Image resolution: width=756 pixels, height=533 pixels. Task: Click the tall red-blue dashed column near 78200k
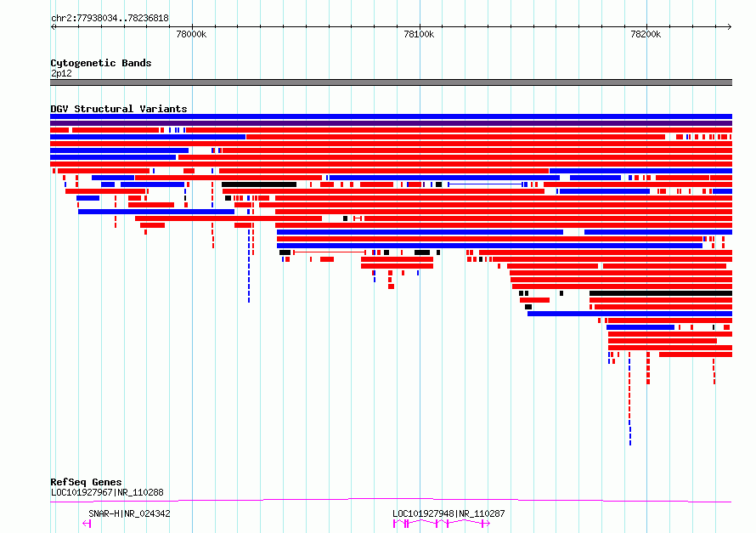tap(629, 399)
